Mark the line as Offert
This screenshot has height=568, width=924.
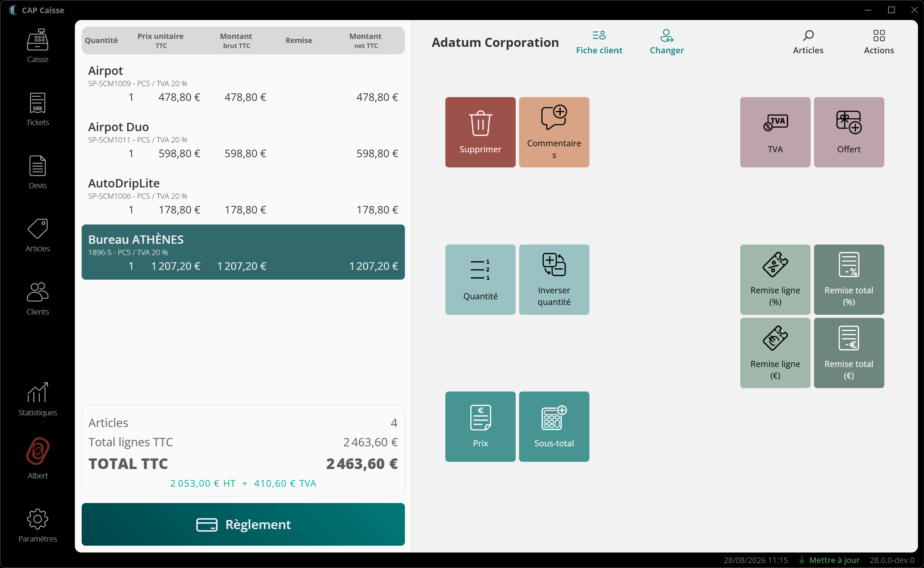849,132
